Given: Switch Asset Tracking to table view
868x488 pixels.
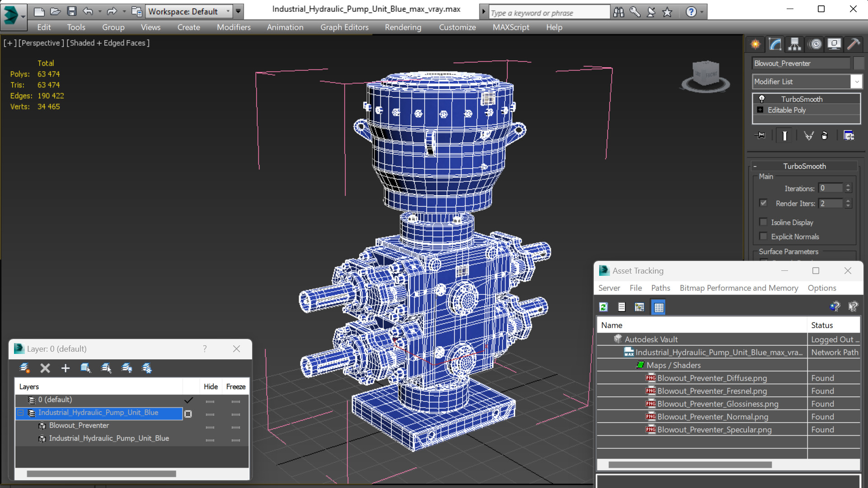Looking at the screenshot, I should pos(658,307).
